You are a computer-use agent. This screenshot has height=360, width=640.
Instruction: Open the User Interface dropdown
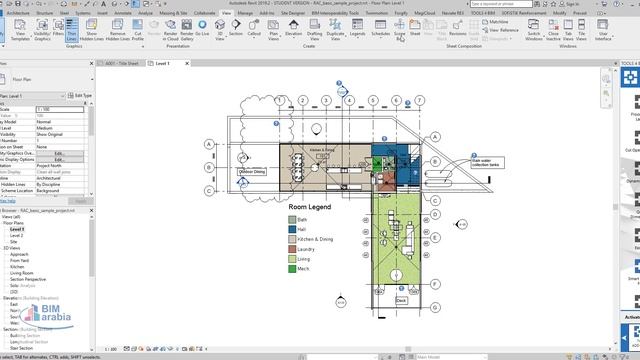click(x=603, y=30)
